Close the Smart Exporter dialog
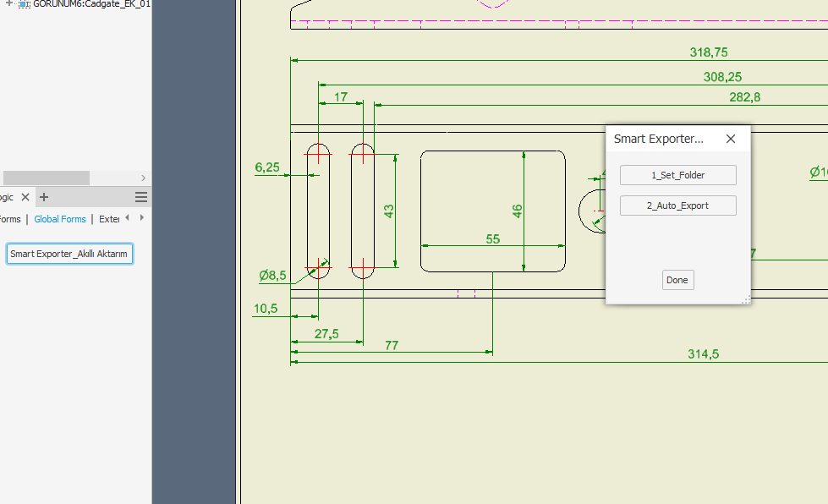The image size is (828, 504). click(731, 139)
